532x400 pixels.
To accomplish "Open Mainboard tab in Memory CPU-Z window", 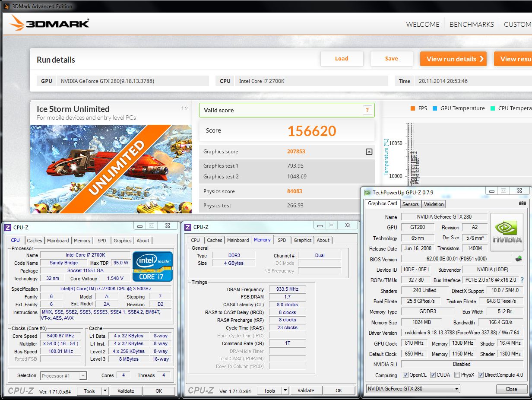I will pos(238,240).
